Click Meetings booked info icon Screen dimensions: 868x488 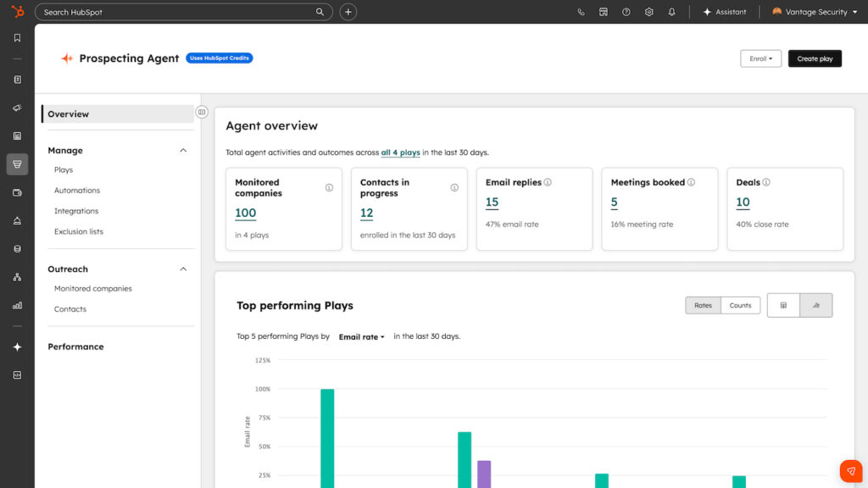691,182
